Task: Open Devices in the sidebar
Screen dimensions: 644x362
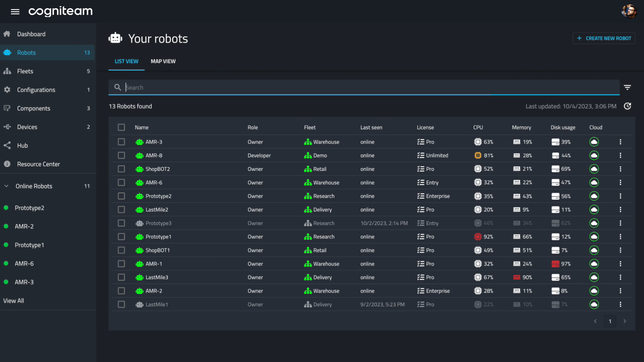Action: (48, 127)
